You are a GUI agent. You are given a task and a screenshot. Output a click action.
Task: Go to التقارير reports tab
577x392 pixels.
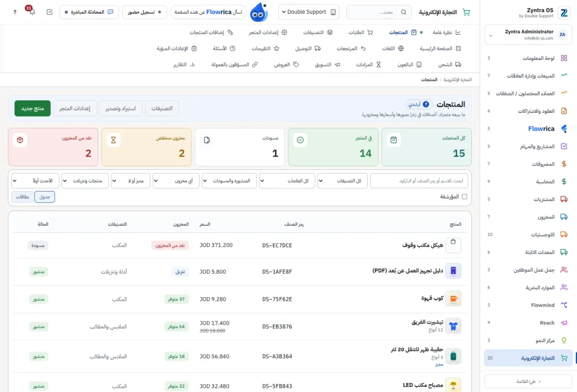[184, 65]
